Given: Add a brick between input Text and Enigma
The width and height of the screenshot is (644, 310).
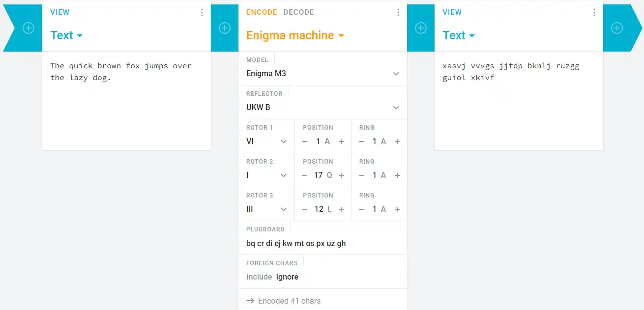Looking at the screenshot, I should pos(225,28).
